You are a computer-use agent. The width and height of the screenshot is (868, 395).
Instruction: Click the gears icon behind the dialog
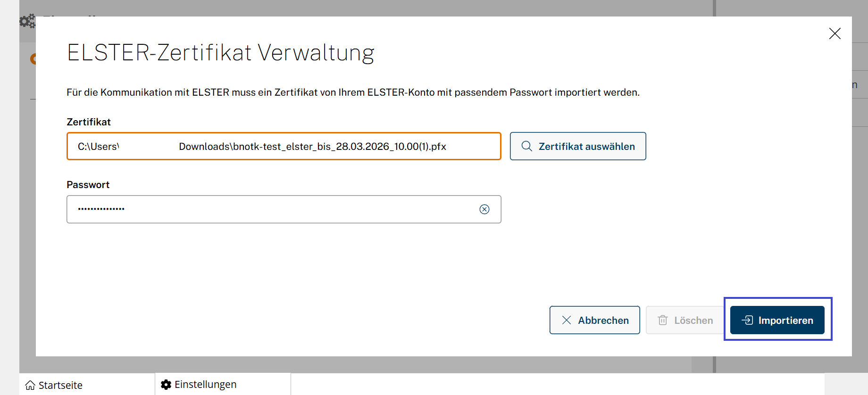click(27, 21)
